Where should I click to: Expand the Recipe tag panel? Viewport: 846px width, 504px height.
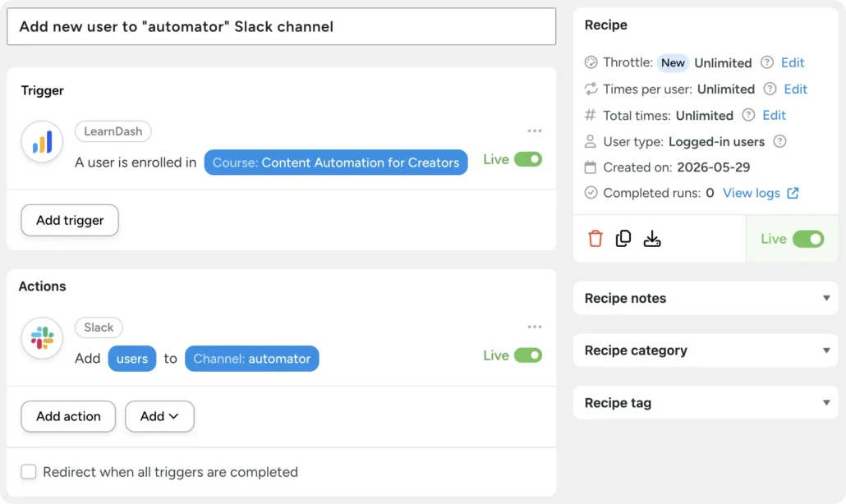coord(706,403)
